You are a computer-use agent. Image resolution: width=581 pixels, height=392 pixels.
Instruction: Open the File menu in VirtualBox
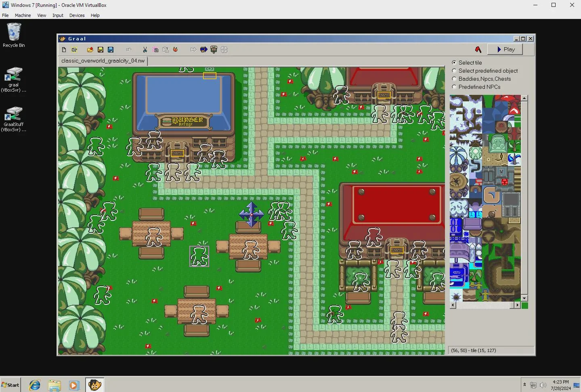point(5,15)
